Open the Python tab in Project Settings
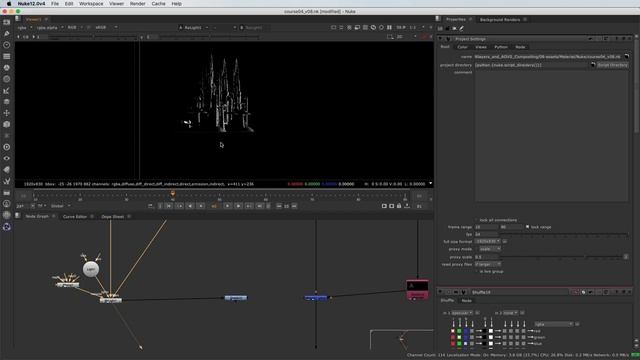Image resolution: width=640 pixels, height=360 pixels. tap(501, 47)
